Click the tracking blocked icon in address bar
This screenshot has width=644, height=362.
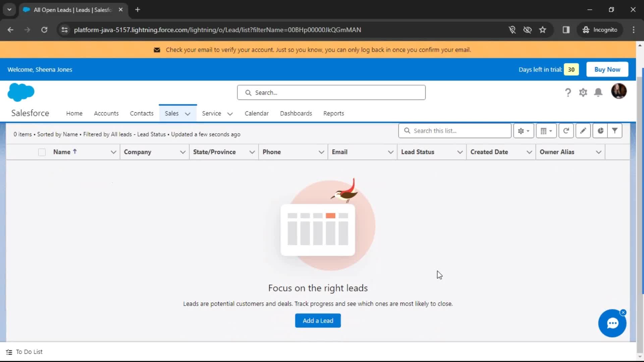click(512, 30)
